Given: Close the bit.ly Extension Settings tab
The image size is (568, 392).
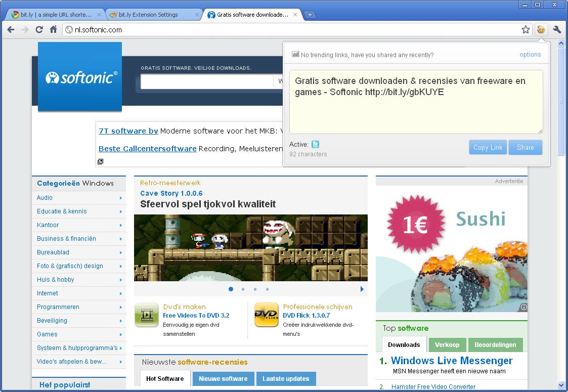Looking at the screenshot, I should 197,15.
